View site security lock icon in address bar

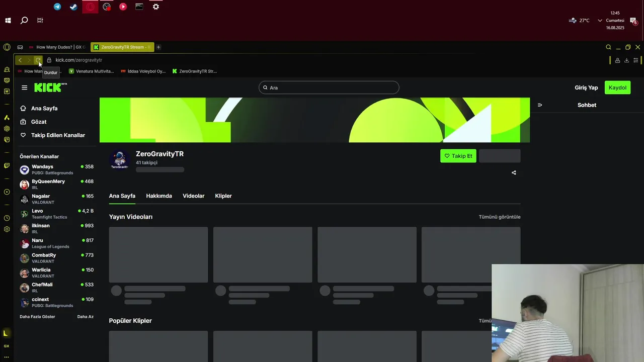click(49, 60)
